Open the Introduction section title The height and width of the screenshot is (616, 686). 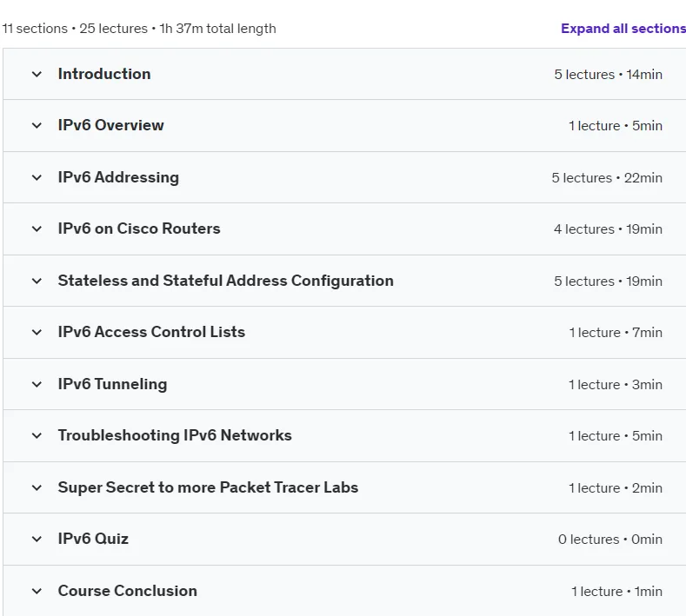[104, 74]
